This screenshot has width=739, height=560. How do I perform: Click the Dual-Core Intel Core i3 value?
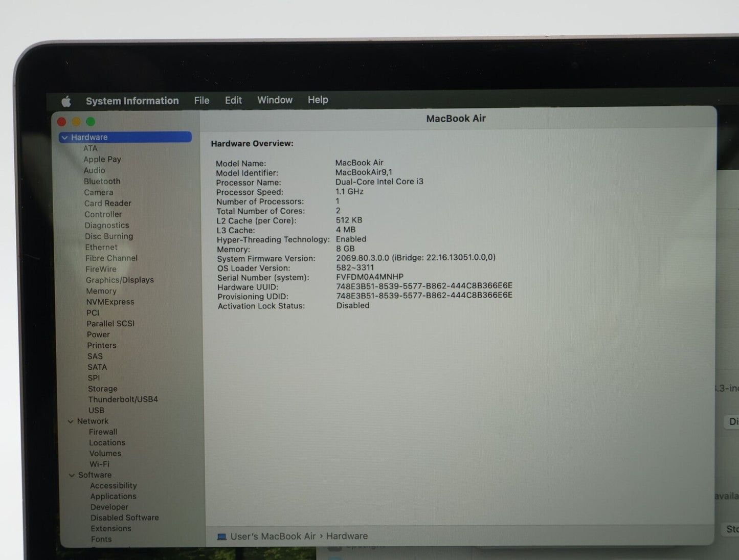point(379,182)
